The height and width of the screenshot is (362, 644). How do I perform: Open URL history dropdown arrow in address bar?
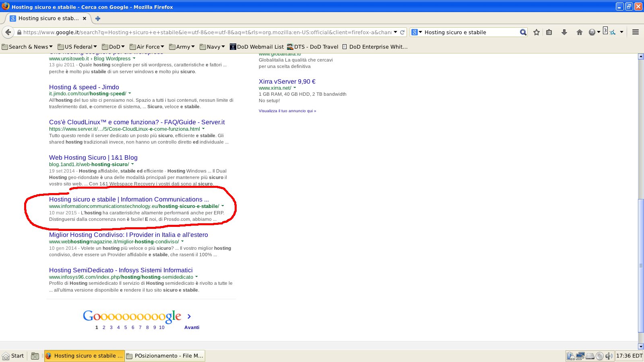coord(395,32)
